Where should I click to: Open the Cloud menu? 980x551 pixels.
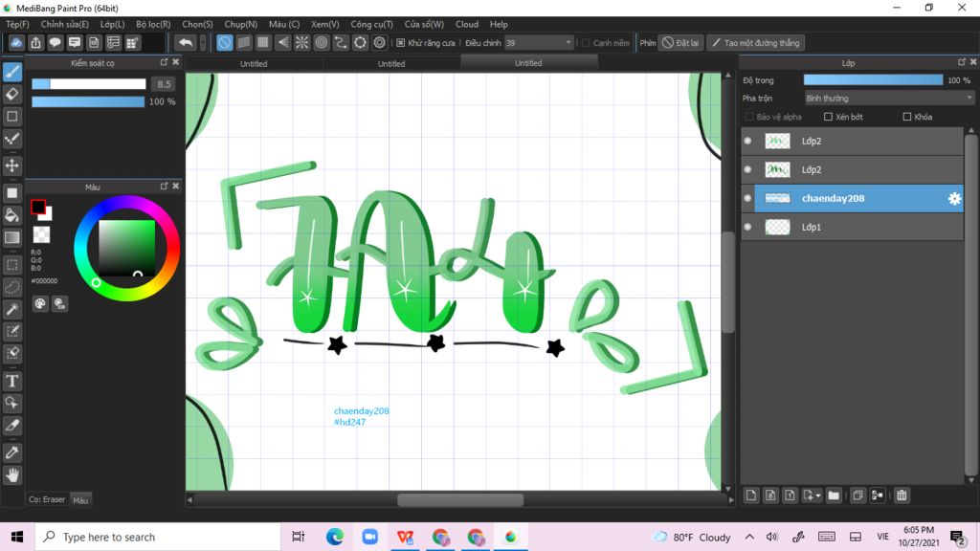(467, 24)
